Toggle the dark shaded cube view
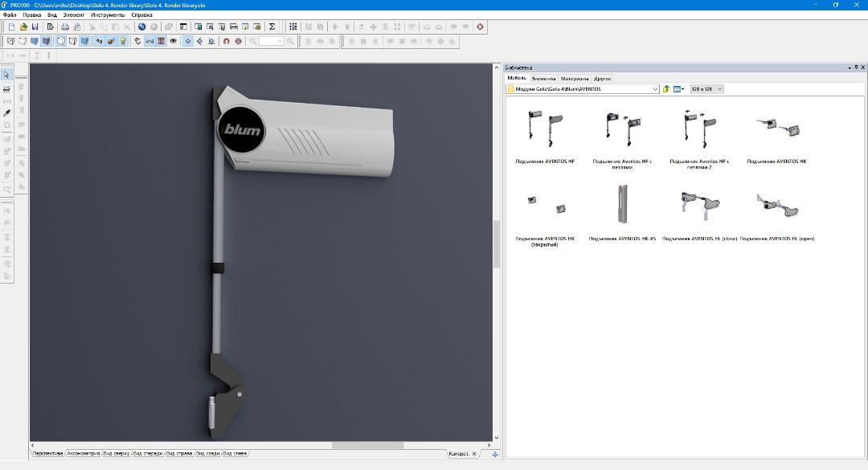Viewport: 868px width, 470px height. pos(47,41)
